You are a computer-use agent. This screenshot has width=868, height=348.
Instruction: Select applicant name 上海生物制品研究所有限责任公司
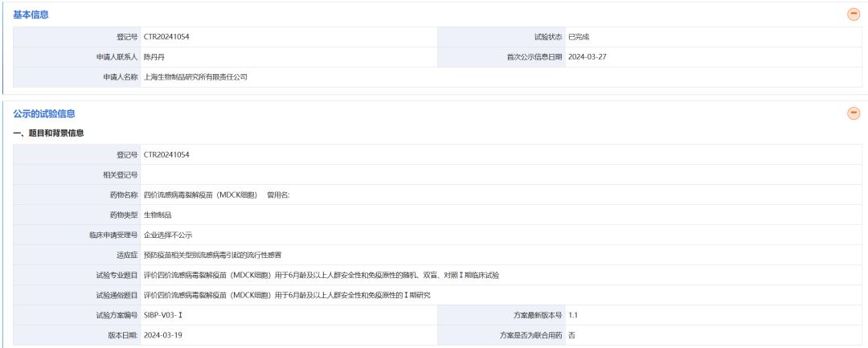[195, 77]
